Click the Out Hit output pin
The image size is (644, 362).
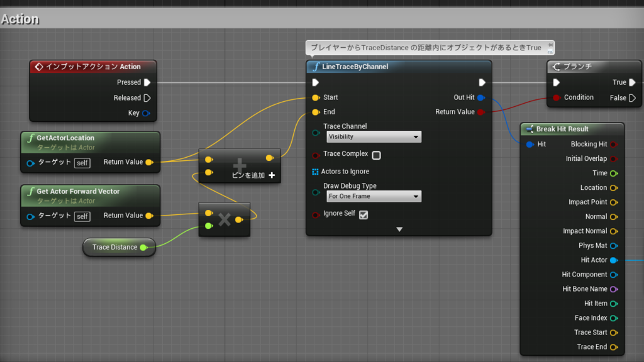tap(481, 97)
